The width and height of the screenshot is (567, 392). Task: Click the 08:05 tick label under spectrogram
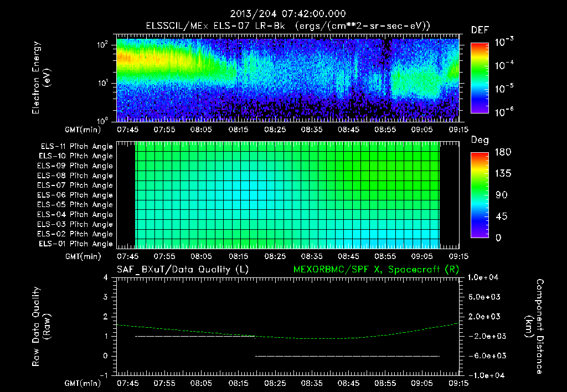(x=202, y=130)
